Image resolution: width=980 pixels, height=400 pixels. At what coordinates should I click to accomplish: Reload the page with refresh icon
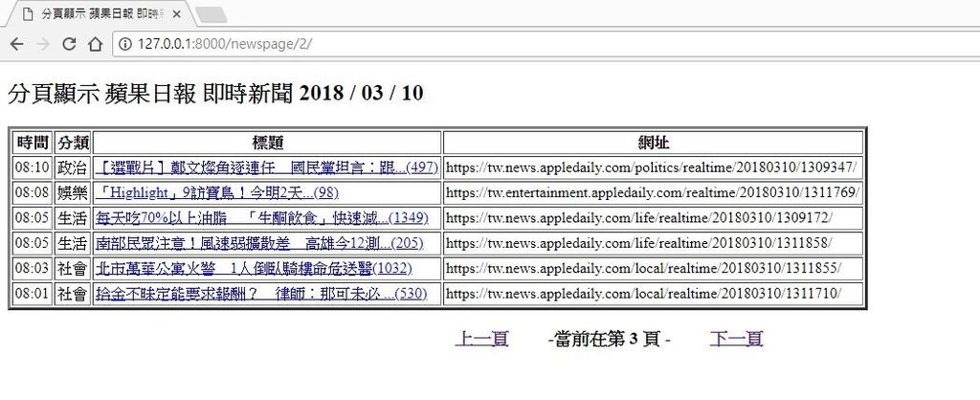coord(69,44)
